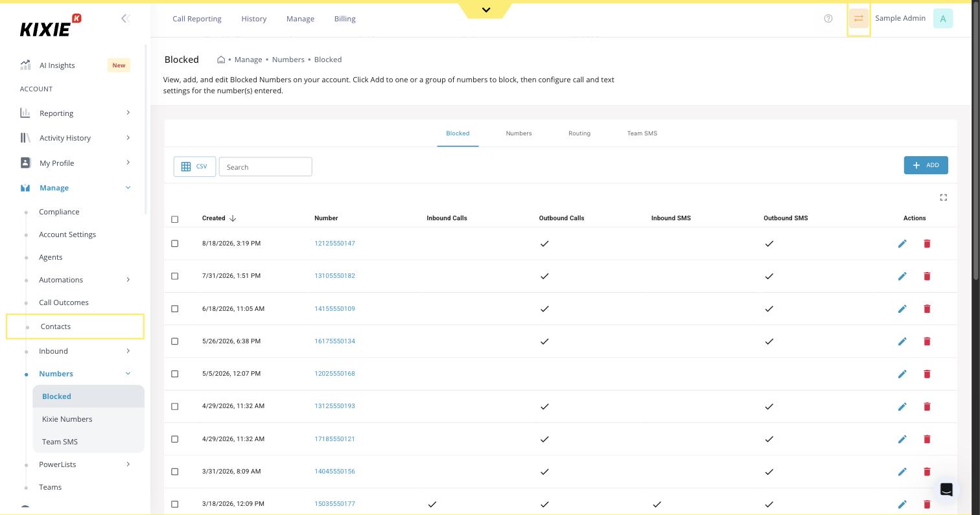Check the row for 12125550147
This screenshot has width=980, height=515.
(175, 244)
